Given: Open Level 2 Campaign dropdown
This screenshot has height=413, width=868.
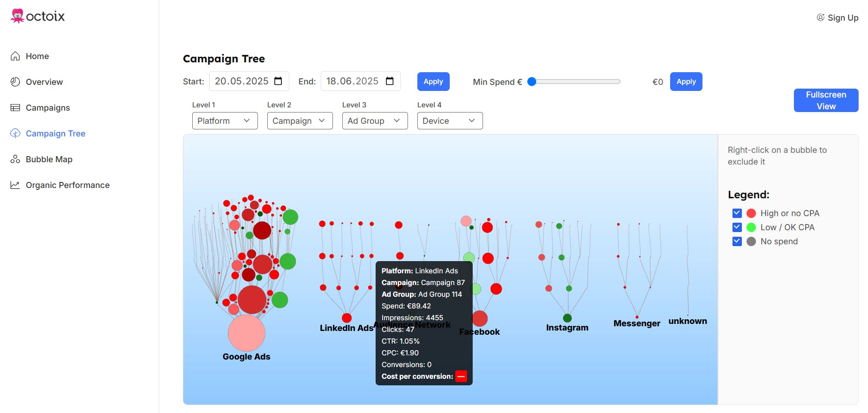Looking at the screenshot, I should coord(300,121).
